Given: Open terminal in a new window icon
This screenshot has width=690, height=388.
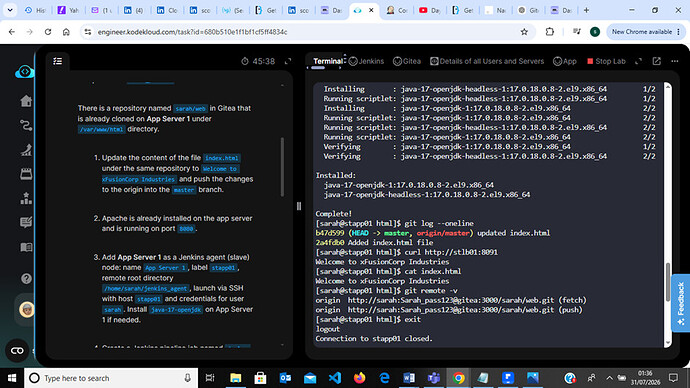Looking at the screenshot, I should coord(657,61).
